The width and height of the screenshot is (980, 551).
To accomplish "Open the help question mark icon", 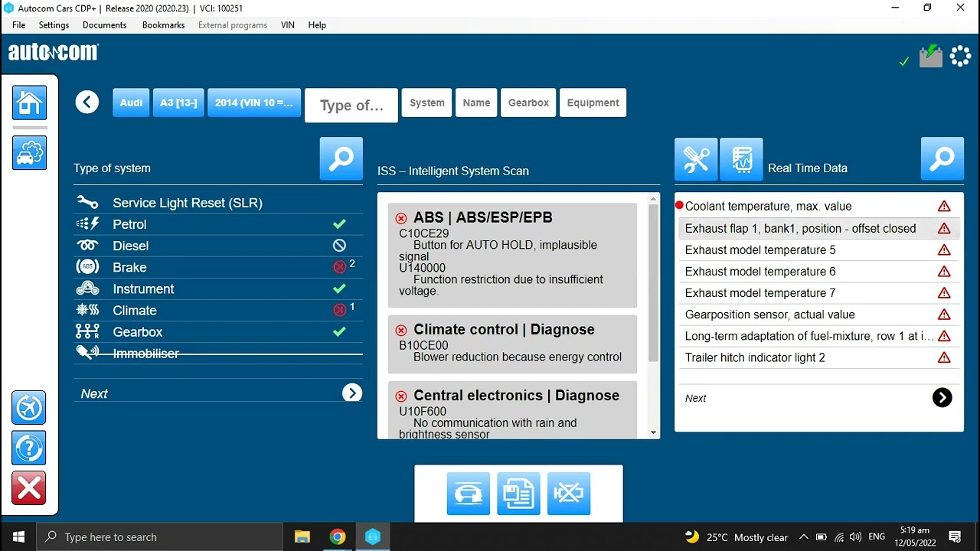I will point(29,448).
